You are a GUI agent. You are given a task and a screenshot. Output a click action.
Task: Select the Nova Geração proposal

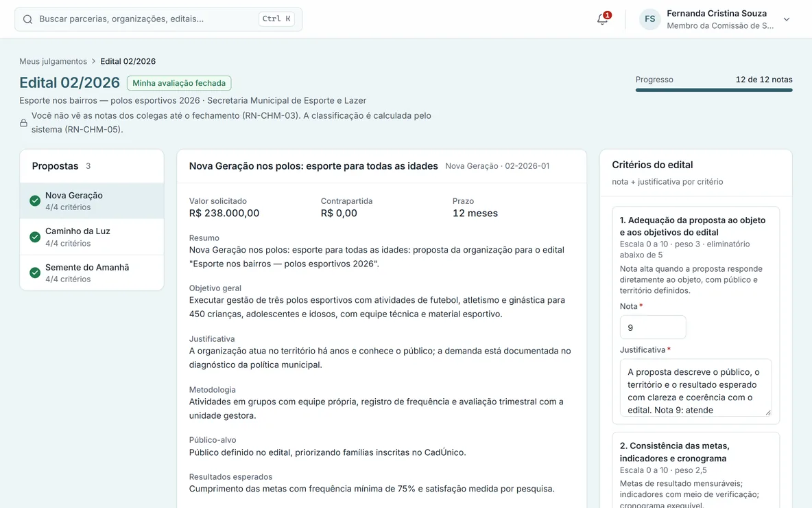(x=92, y=201)
